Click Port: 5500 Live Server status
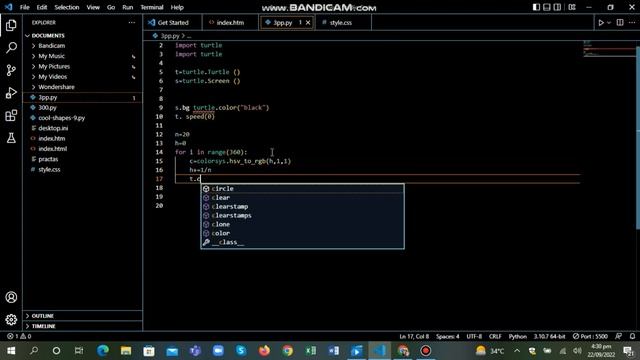This screenshot has width=640, height=360. (590, 336)
